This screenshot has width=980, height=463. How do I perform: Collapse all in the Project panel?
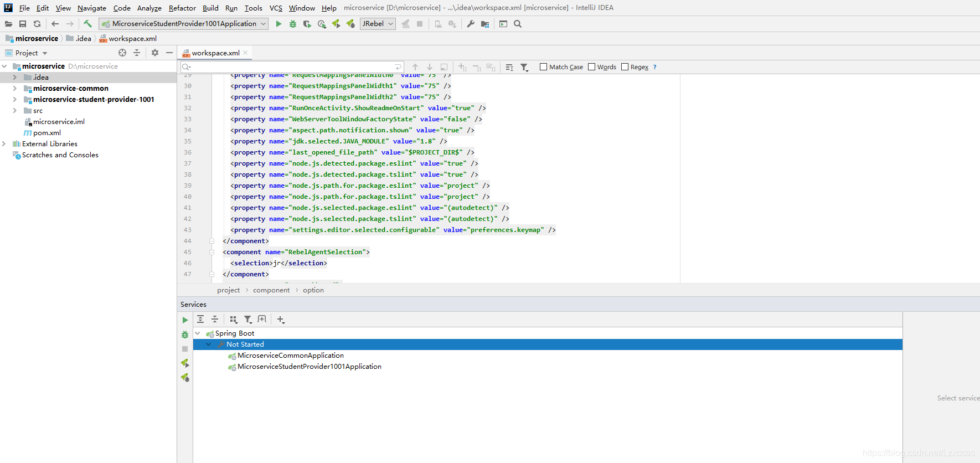point(137,53)
